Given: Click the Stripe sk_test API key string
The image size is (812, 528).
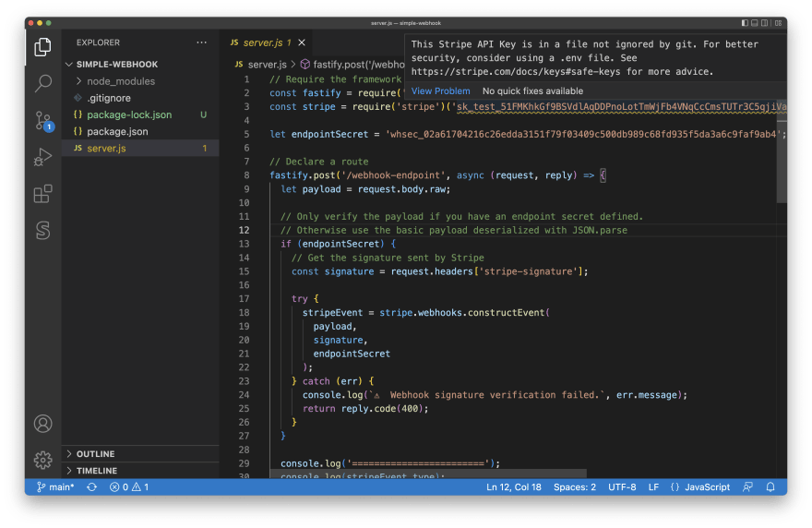Looking at the screenshot, I should pyautogui.click(x=620, y=107).
